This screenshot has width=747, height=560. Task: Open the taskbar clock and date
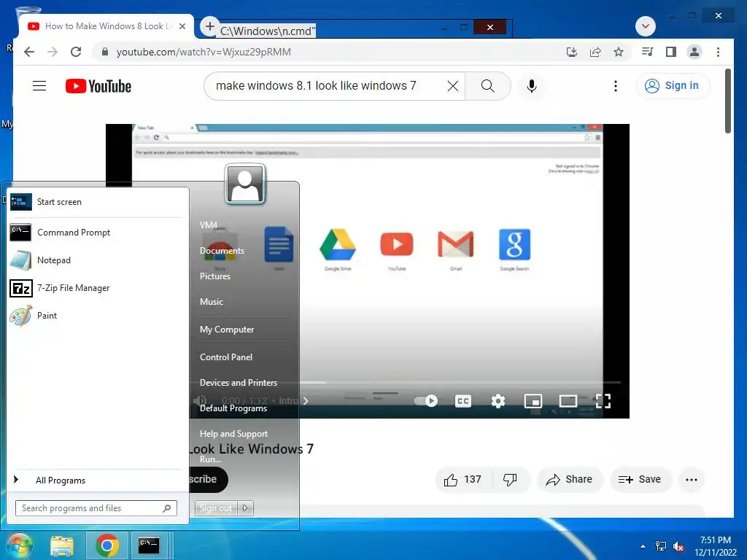click(715, 546)
